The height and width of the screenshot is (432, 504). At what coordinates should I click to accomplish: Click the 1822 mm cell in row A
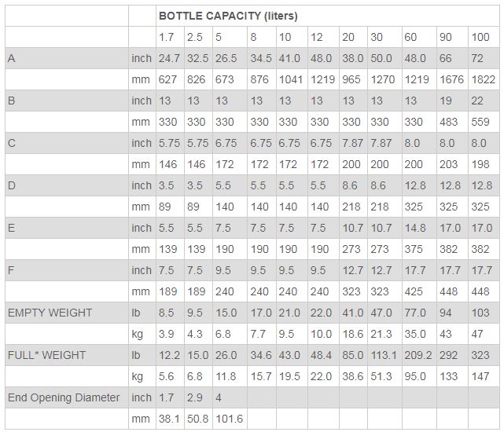pos(483,79)
